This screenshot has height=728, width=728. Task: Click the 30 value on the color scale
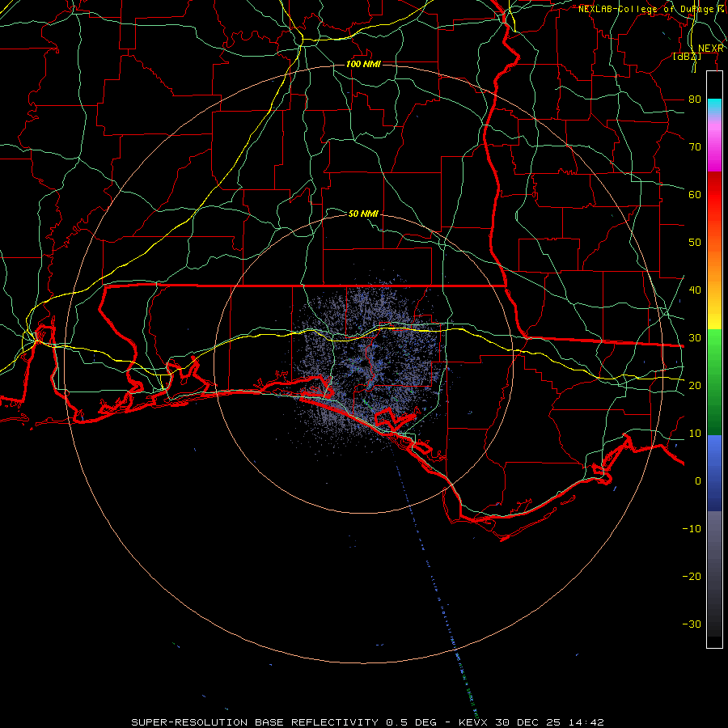coord(695,337)
